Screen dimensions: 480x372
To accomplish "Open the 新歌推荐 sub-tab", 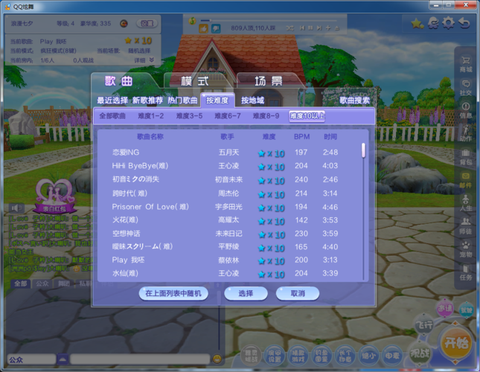I will pyautogui.click(x=148, y=100).
